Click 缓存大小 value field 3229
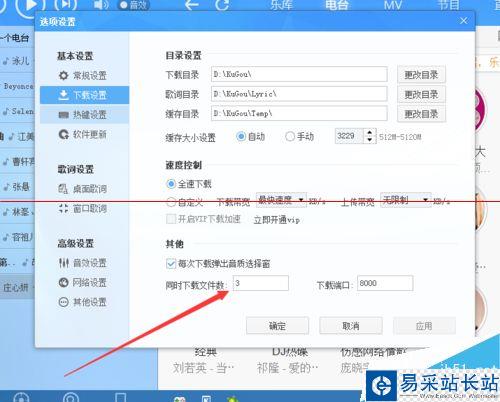The image size is (500, 402). pos(349,136)
